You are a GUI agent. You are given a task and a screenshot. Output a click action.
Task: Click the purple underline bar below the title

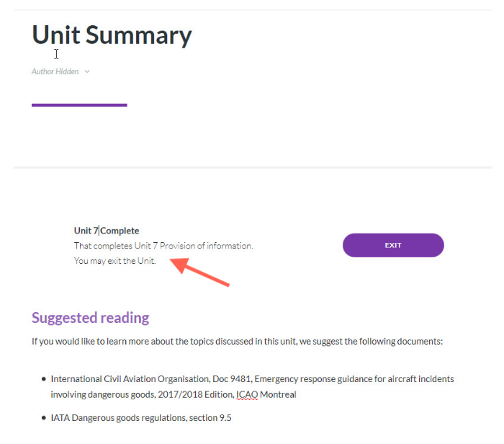tap(79, 105)
